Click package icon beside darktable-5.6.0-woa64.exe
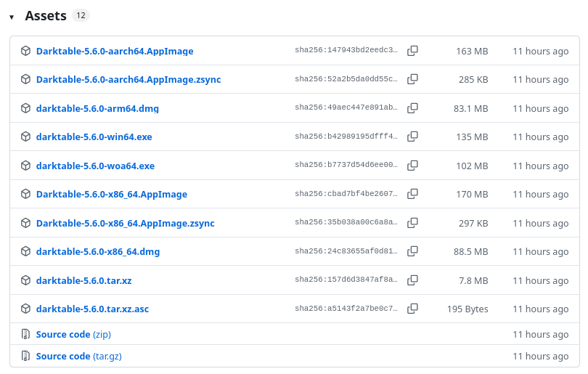The image size is (588, 374). pos(25,166)
